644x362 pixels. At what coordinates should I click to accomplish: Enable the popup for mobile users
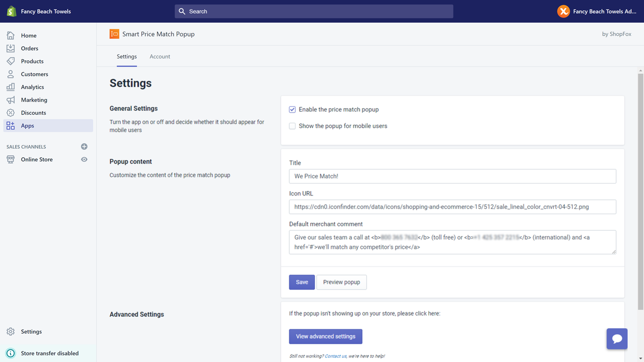[292, 126]
